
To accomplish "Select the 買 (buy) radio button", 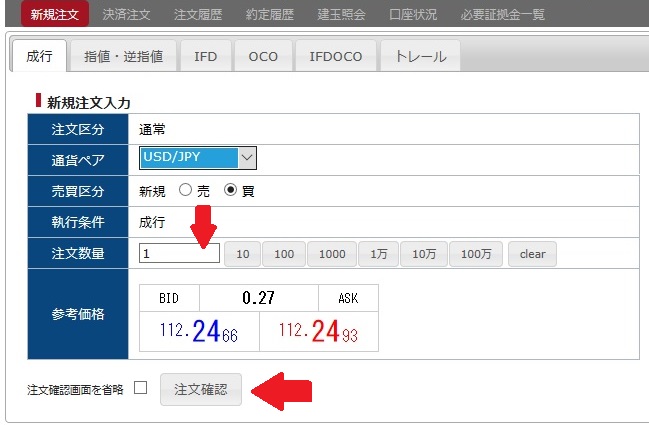I will click(x=231, y=190).
